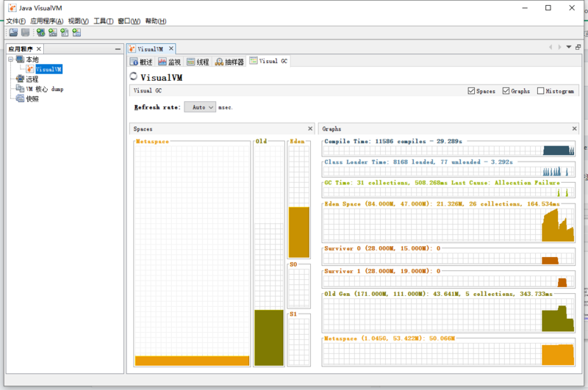
Task: Collapse the 本地 tree node
Action: (10, 59)
